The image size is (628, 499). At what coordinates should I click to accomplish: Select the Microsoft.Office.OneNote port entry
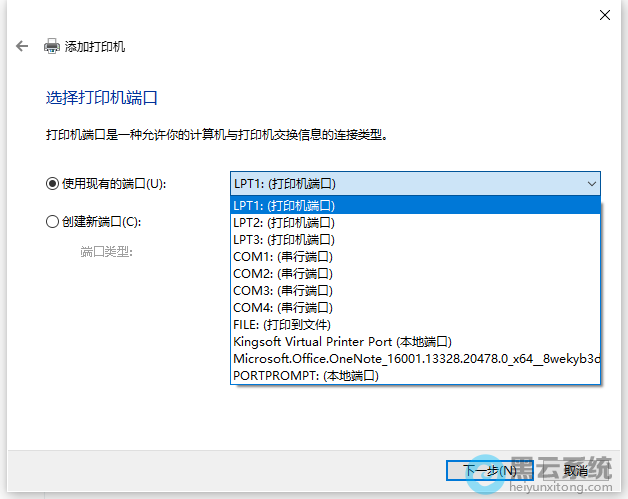(x=415, y=358)
